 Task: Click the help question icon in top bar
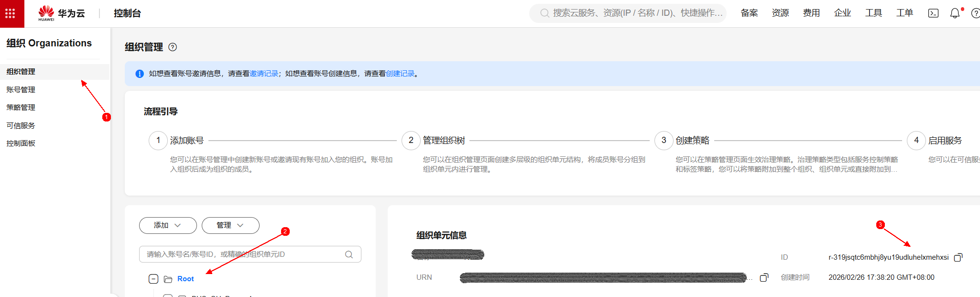coord(976,13)
